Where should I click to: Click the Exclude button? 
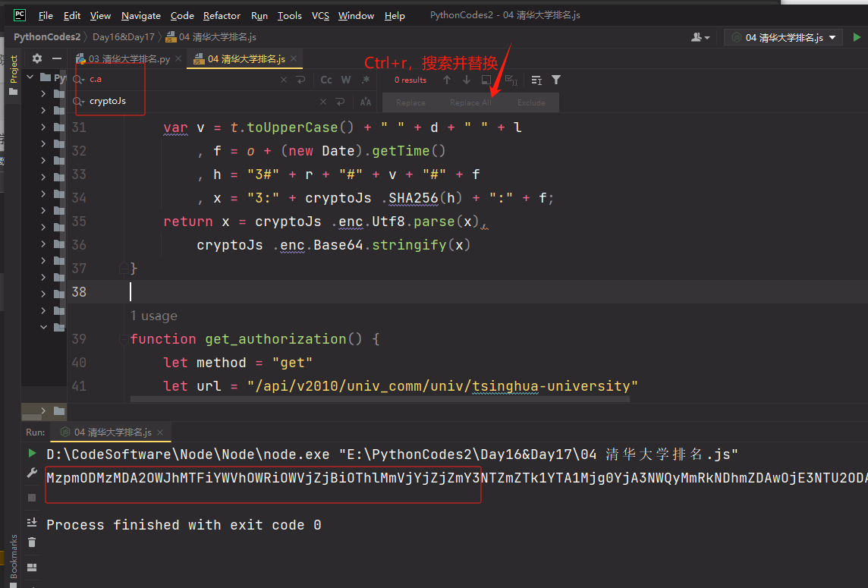[x=531, y=102]
